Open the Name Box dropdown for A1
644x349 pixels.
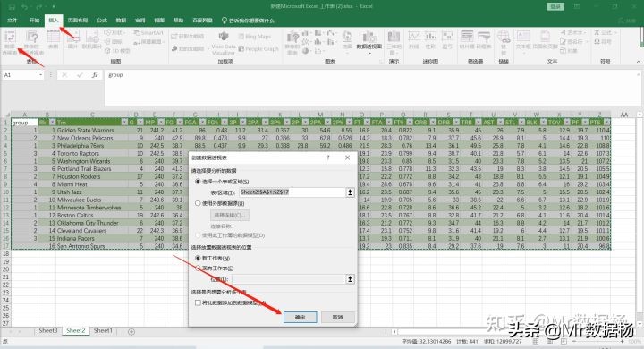[40, 75]
